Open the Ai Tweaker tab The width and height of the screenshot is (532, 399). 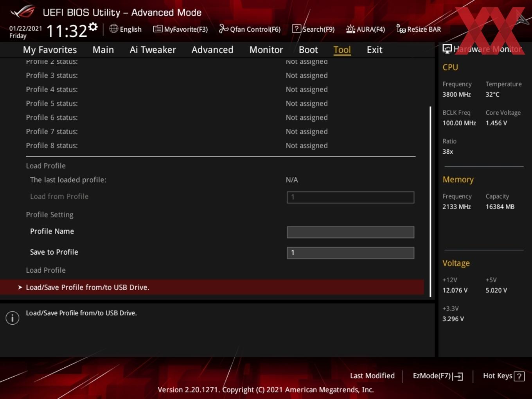coord(153,50)
